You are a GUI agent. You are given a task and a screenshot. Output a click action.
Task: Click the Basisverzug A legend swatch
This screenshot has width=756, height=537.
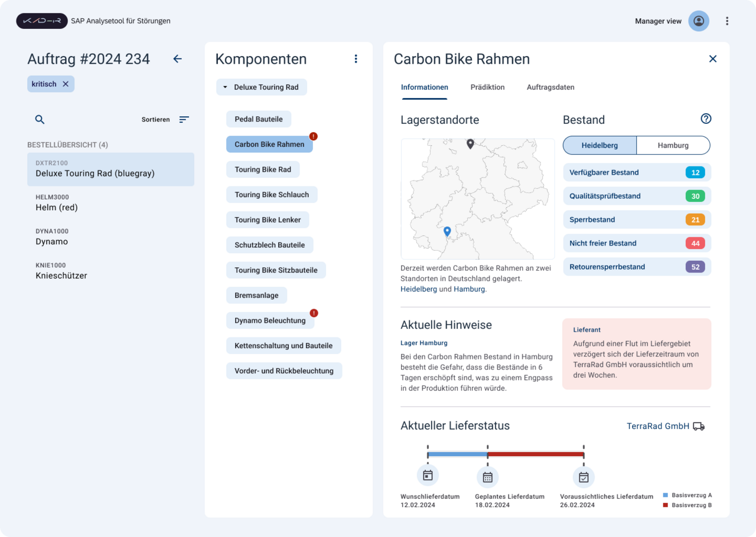click(666, 496)
